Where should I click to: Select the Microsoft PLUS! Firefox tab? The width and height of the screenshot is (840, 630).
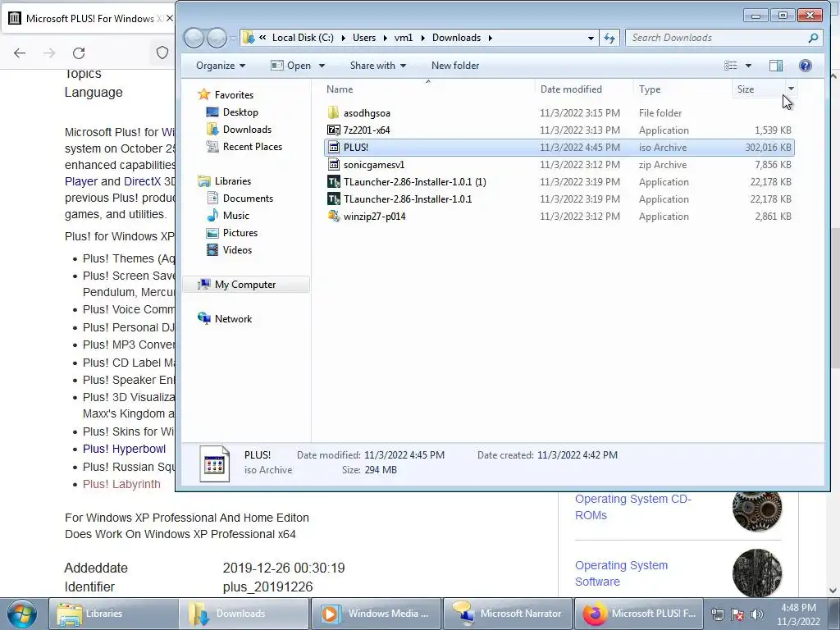(x=90, y=18)
